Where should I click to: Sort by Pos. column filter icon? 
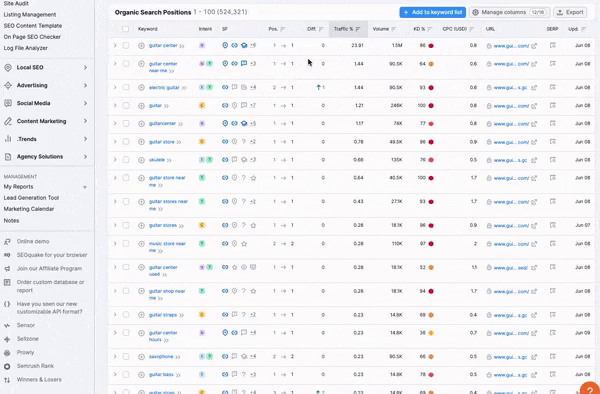283,29
